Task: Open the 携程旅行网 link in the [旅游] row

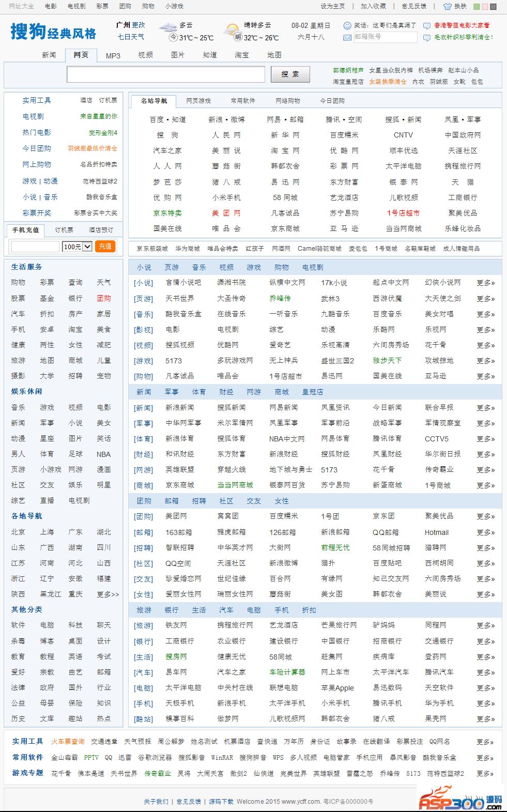Action: 235,625
